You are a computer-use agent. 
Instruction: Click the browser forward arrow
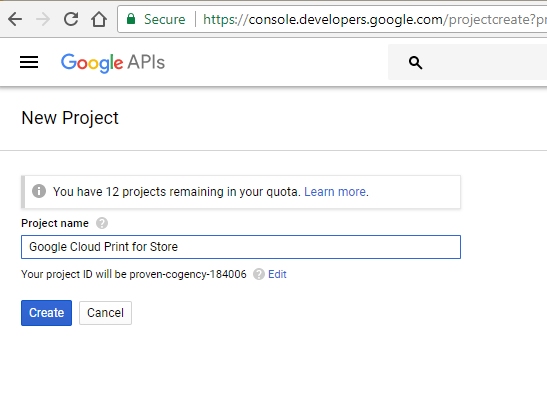pos(43,19)
